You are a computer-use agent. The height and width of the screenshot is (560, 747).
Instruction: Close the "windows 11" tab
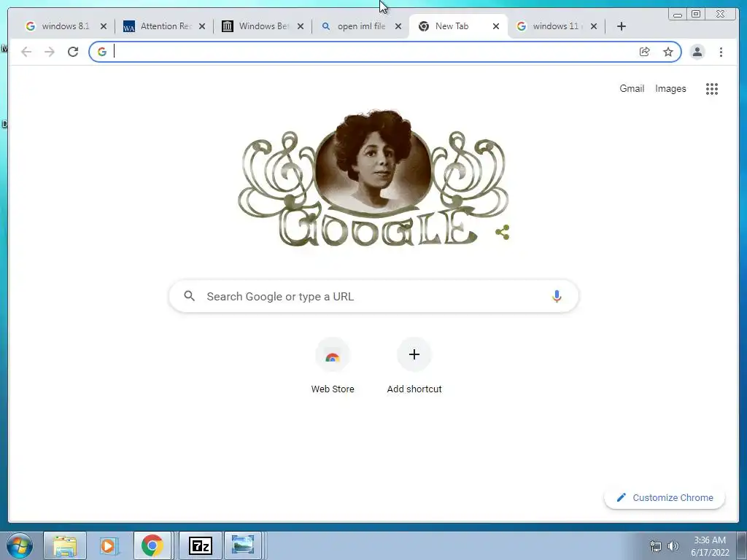pos(594,26)
